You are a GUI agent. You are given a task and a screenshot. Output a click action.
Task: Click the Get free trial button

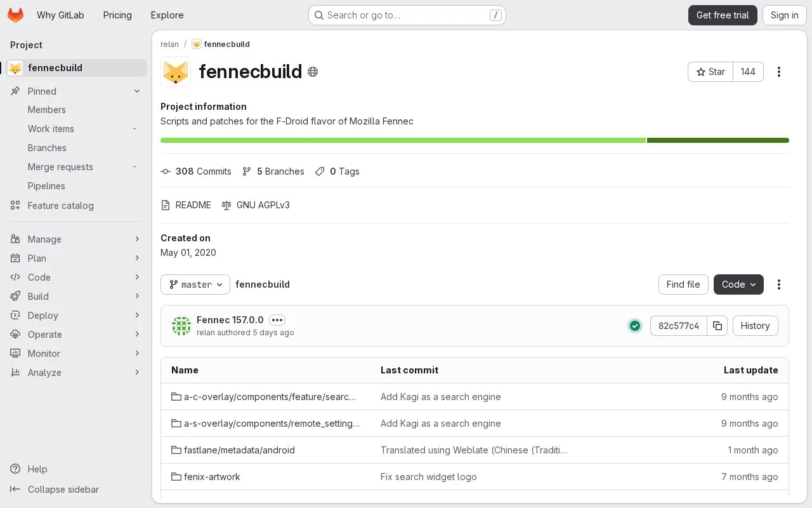pyautogui.click(x=723, y=15)
